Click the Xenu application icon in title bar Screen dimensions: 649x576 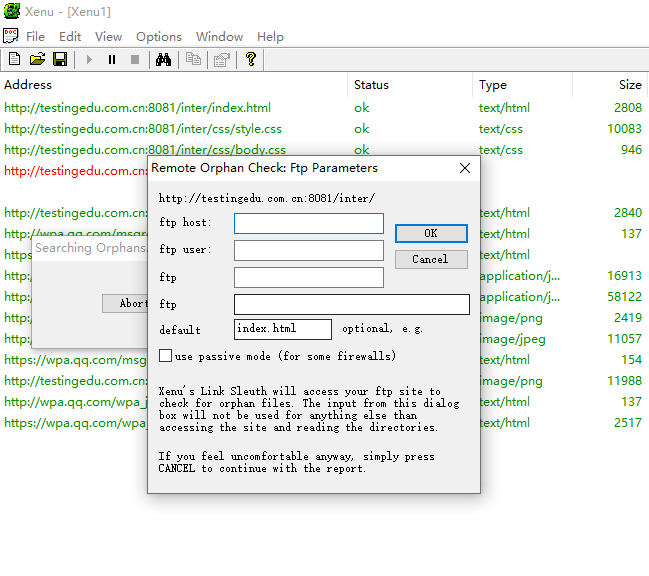coord(12,11)
